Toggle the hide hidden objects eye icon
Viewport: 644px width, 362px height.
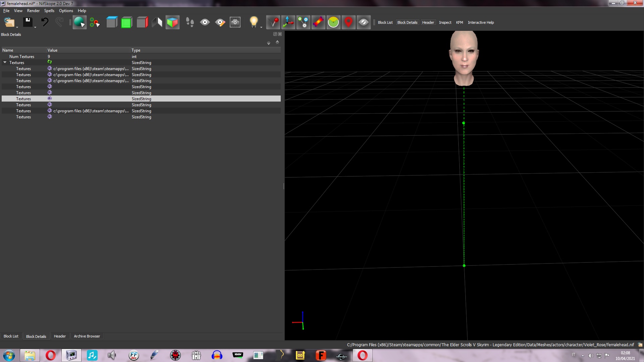[364, 22]
